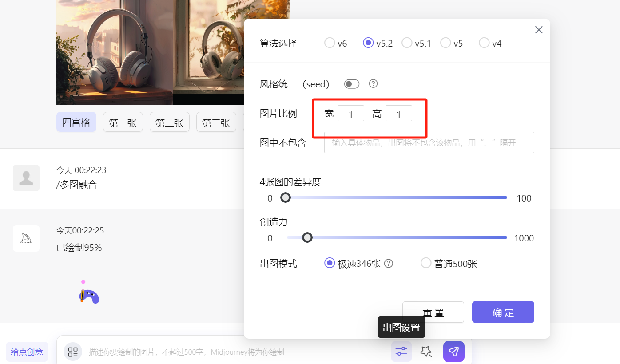
Task: Click the 重置 reset button
Action: click(x=433, y=312)
